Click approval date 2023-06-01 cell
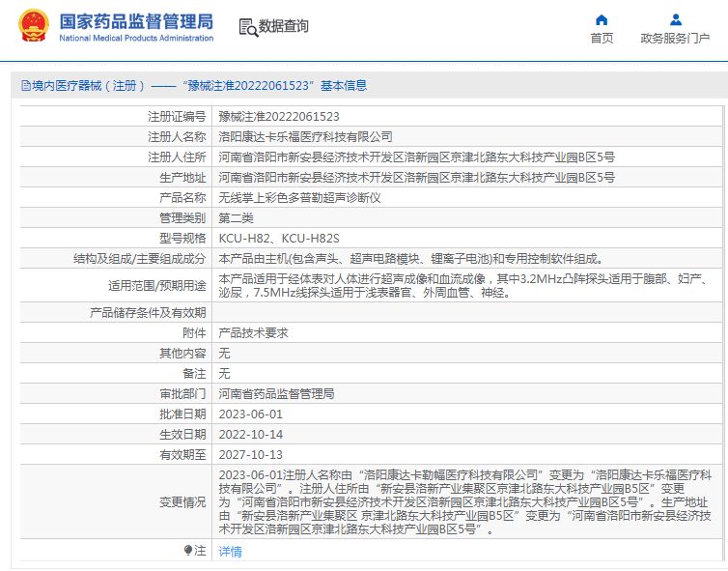 [250, 414]
